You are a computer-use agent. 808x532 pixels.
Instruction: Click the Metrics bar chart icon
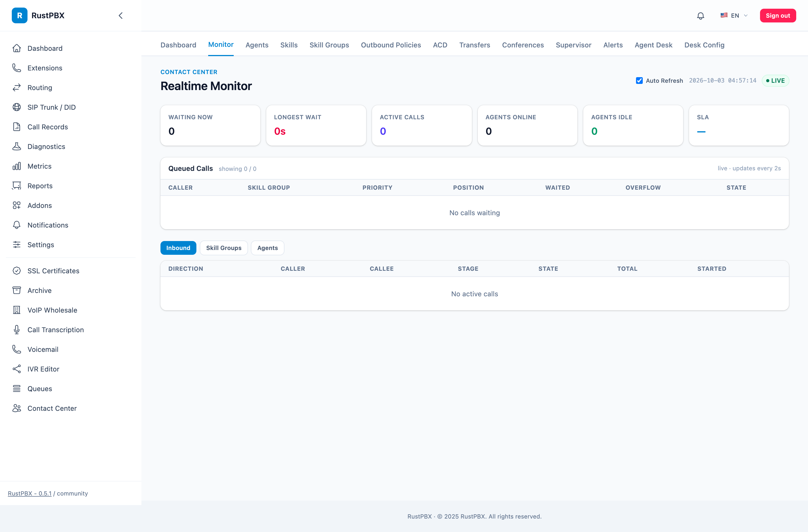point(17,166)
